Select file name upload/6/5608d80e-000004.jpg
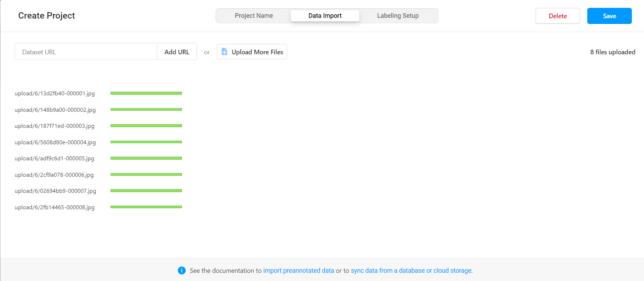The image size is (644, 281). [x=55, y=142]
